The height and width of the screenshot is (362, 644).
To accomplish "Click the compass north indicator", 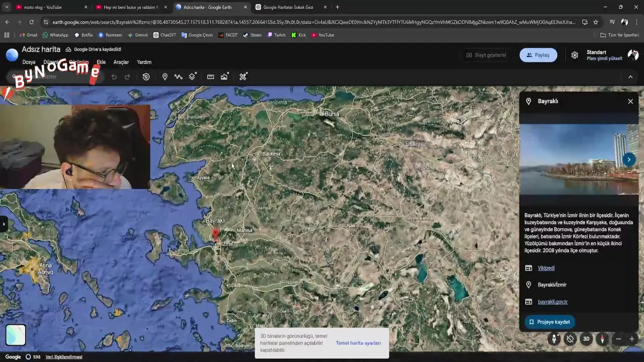I will pyautogui.click(x=602, y=339).
